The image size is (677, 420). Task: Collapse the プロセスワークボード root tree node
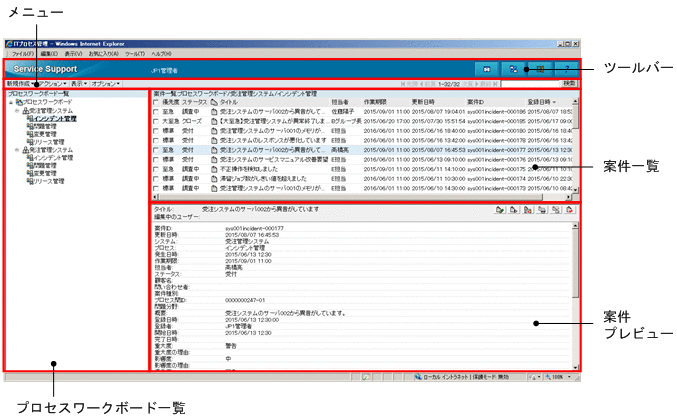click(11, 102)
